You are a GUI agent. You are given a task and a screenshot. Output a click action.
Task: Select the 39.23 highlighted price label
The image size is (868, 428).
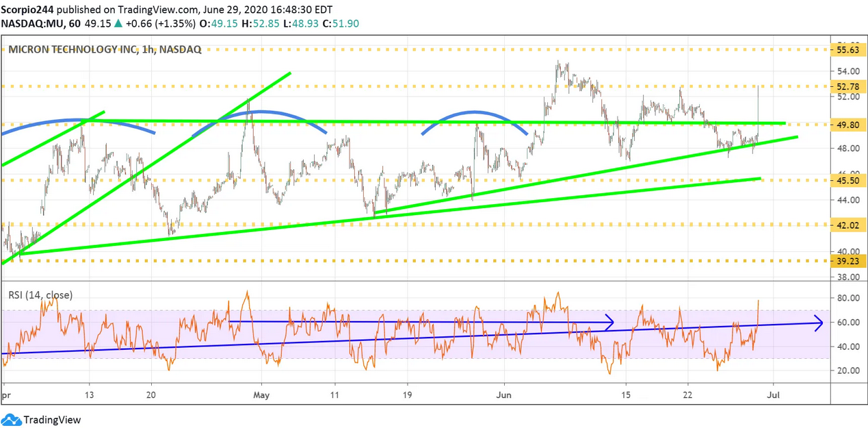pyautogui.click(x=847, y=261)
